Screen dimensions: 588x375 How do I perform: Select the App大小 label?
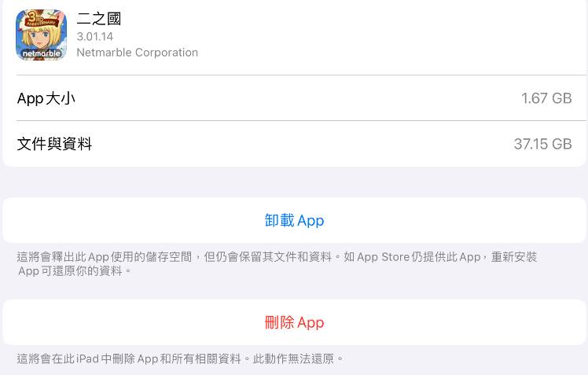coord(46,98)
